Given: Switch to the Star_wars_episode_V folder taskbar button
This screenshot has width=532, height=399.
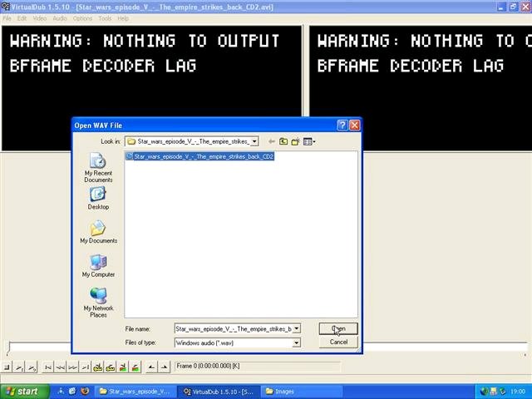Looking at the screenshot, I should click(135, 392).
